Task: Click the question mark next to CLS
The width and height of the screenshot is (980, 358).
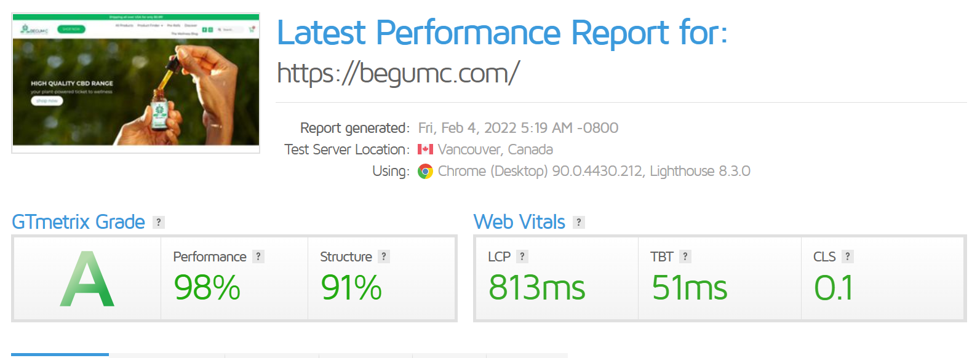Action: (x=847, y=257)
